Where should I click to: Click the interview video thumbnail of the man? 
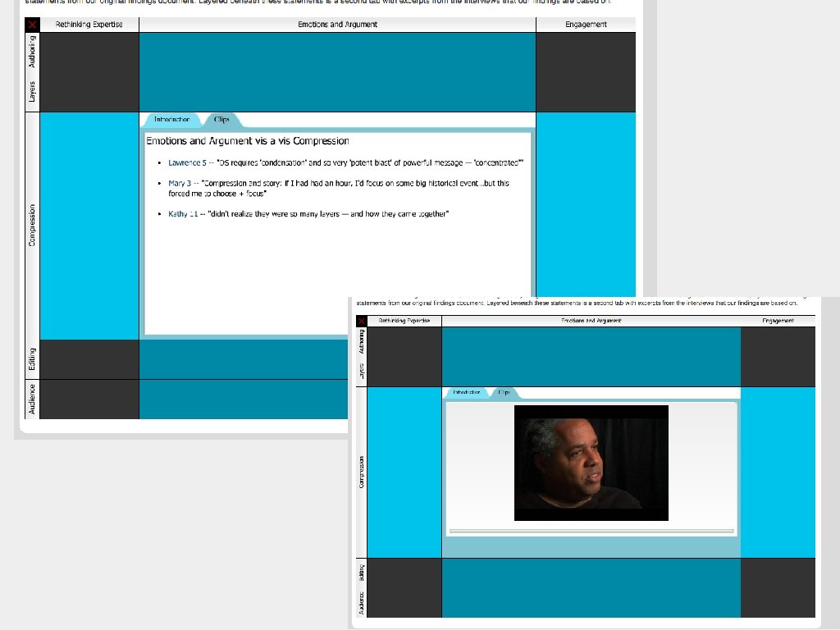coord(591,463)
